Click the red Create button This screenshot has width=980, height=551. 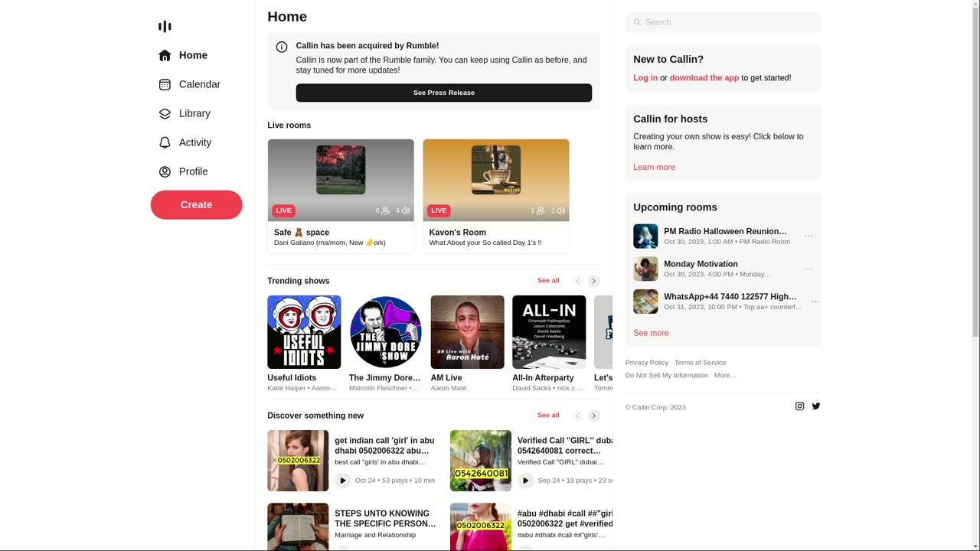[196, 204]
